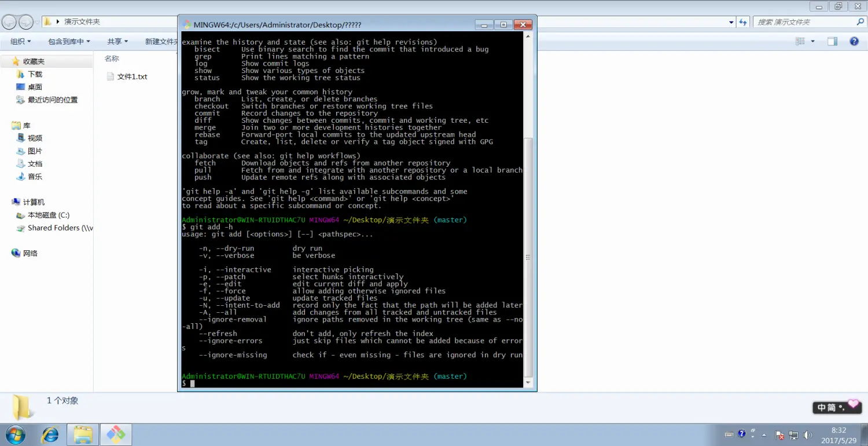Click the change view icon in Explorer
This screenshot has width=868, height=446.
pos(800,41)
